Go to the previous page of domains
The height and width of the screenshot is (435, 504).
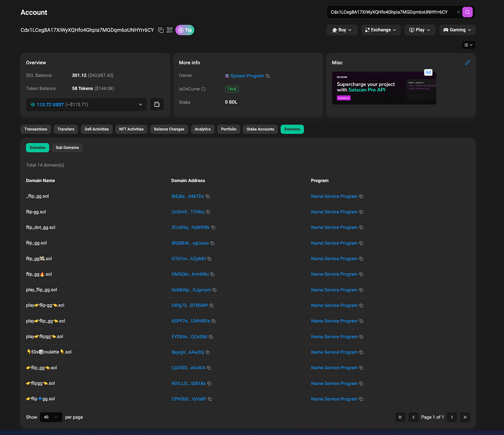tap(413, 417)
